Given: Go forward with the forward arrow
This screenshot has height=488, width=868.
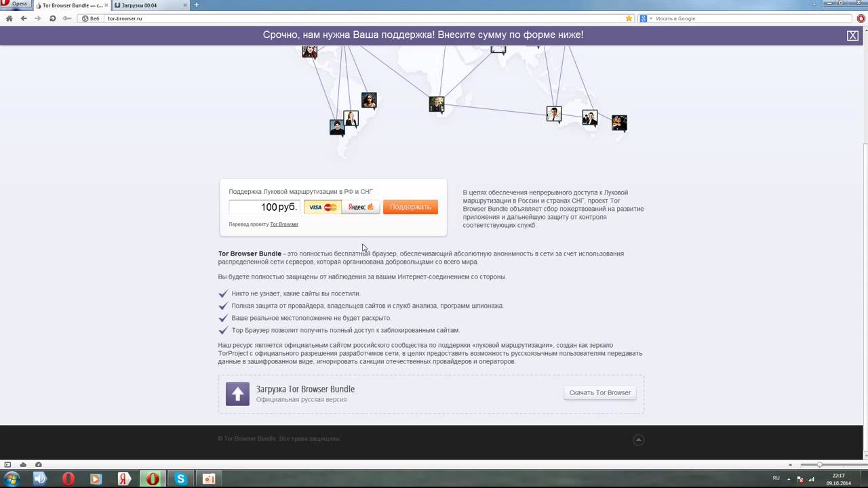Looking at the screenshot, I should 38,18.
